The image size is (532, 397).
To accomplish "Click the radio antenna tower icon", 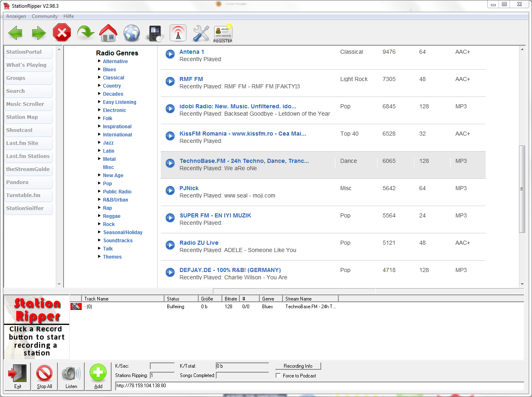I will (178, 33).
